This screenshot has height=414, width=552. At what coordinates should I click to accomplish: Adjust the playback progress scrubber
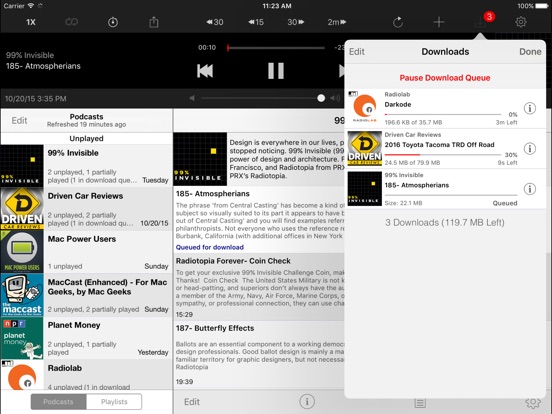click(x=228, y=48)
